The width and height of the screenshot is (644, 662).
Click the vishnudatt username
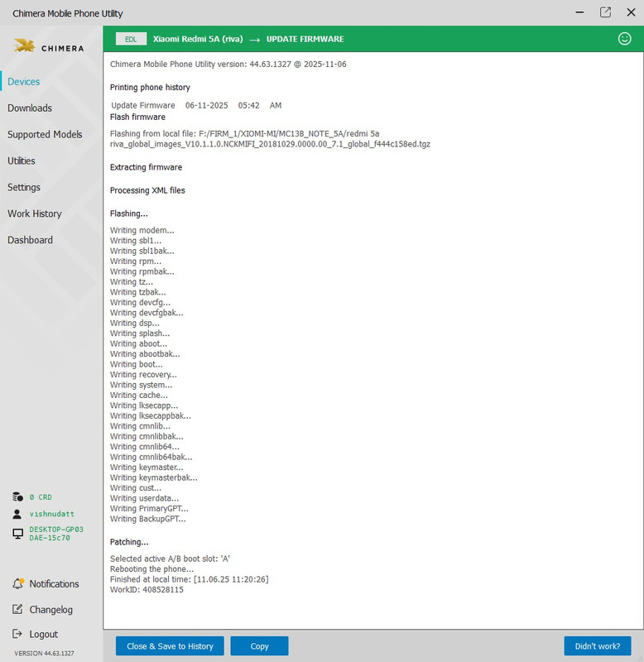tap(51, 514)
